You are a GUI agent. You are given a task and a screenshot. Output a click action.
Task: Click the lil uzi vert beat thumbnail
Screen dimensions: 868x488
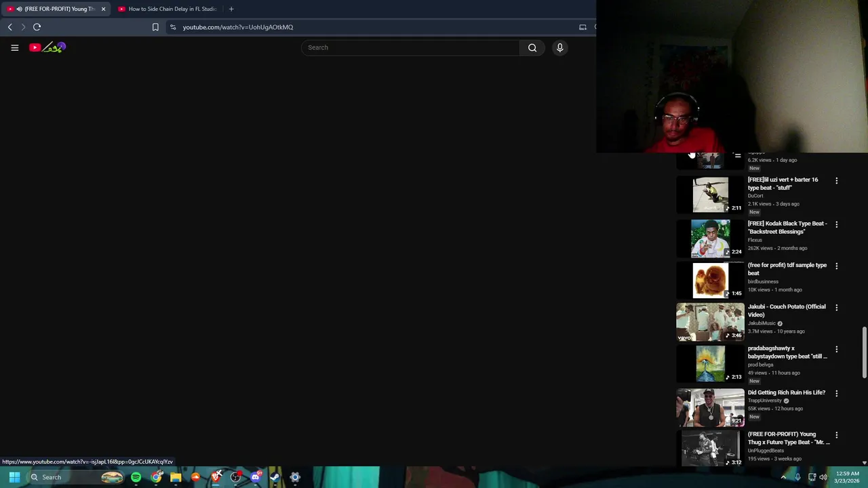[x=710, y=195]
